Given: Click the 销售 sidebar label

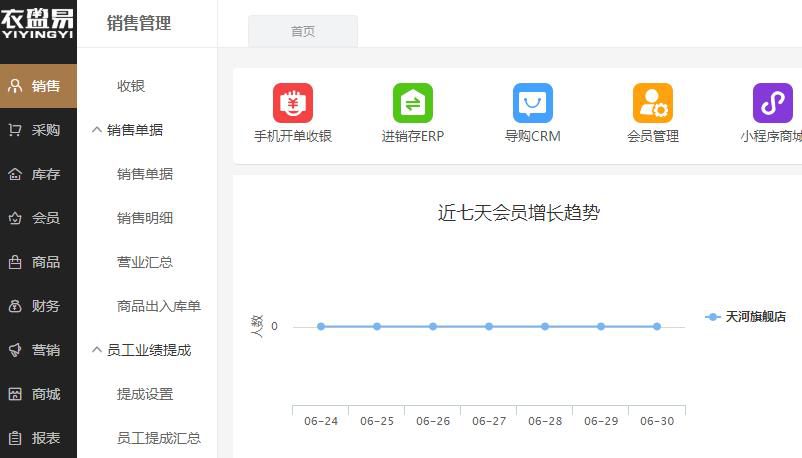Looking at the screenshot, I should tap(46, 86).
